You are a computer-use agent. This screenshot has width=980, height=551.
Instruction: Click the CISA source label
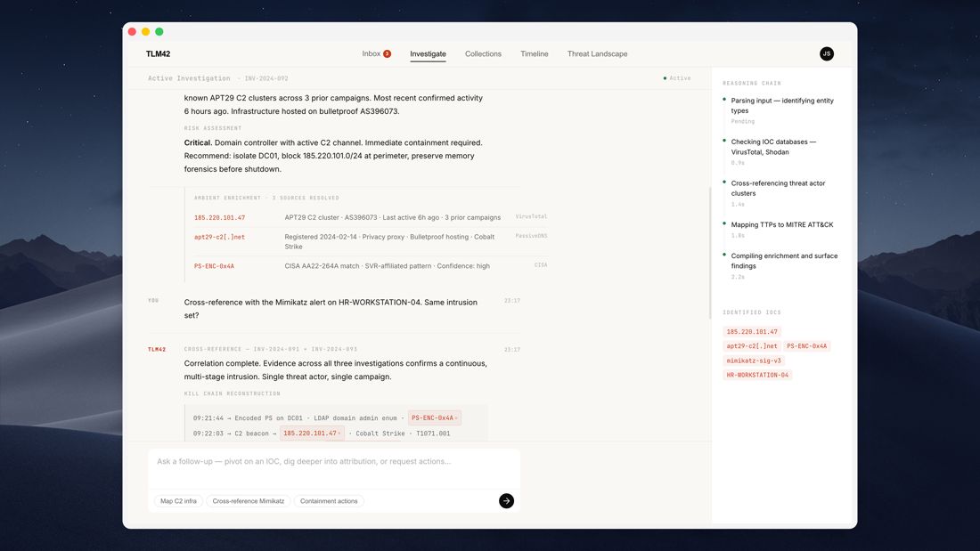[x=541, y=265]
